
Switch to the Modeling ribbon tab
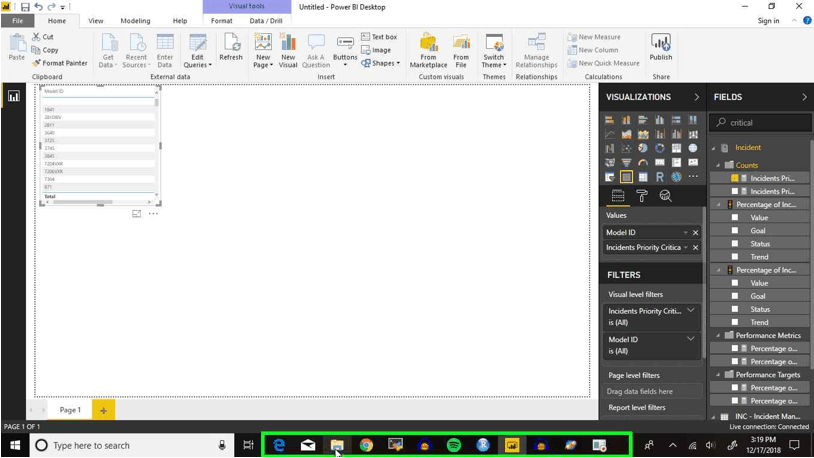tap(135, 21)
